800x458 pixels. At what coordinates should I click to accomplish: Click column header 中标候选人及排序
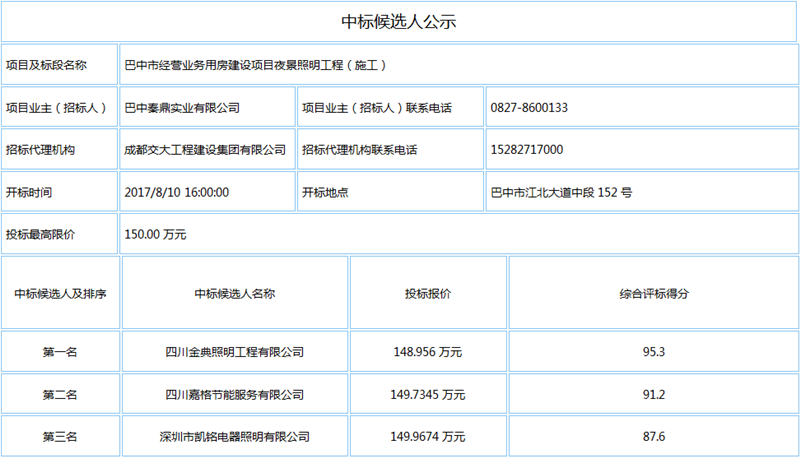(x=60, y=293)
